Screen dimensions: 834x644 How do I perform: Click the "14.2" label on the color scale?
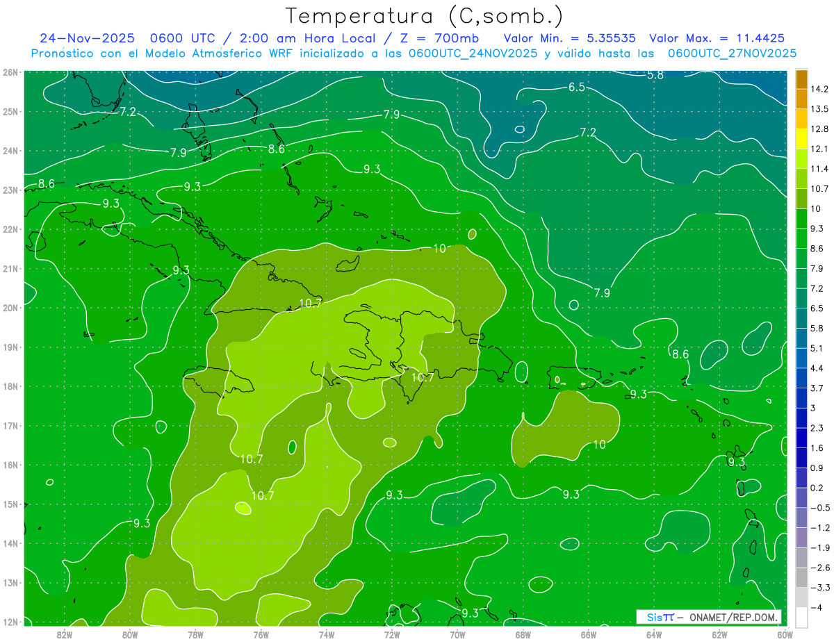click(820, 89)
